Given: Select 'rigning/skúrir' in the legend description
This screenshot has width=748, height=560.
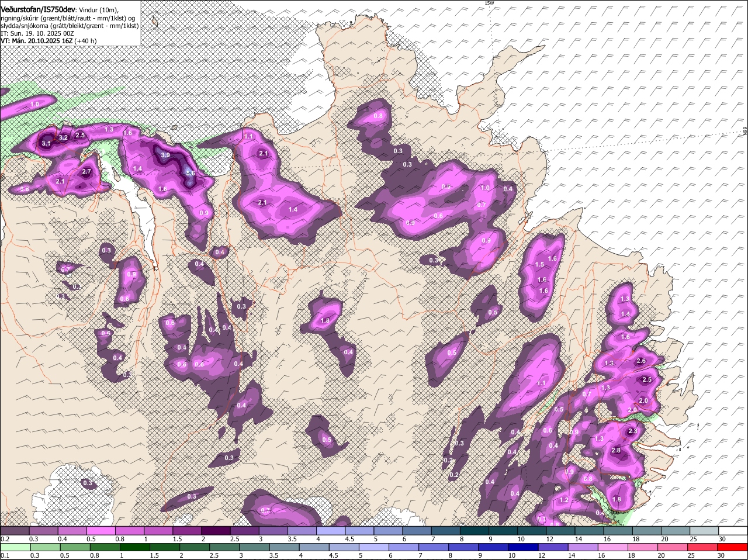Looking at the screenshot, I should coord(20,18).
